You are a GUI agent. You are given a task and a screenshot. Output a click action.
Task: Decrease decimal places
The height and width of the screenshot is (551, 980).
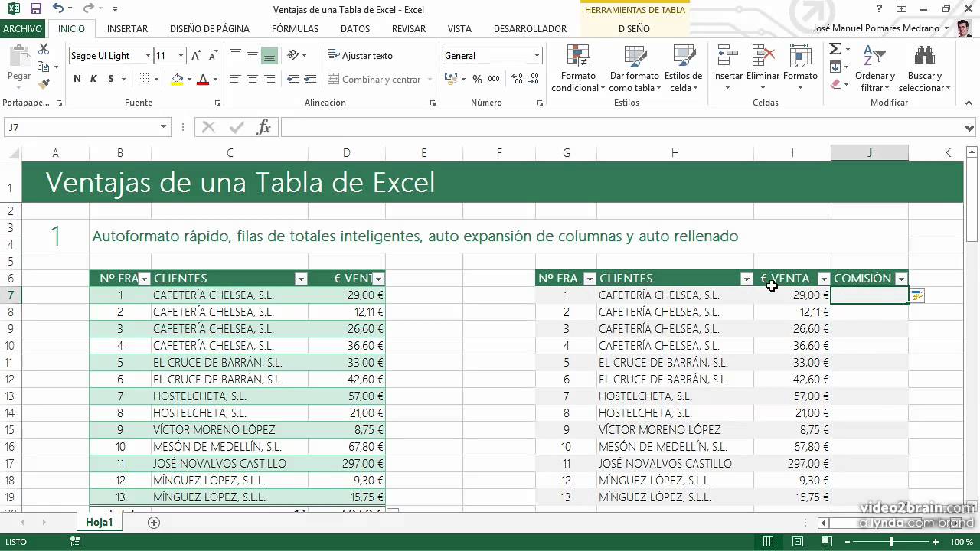click(x=534, y=79)
